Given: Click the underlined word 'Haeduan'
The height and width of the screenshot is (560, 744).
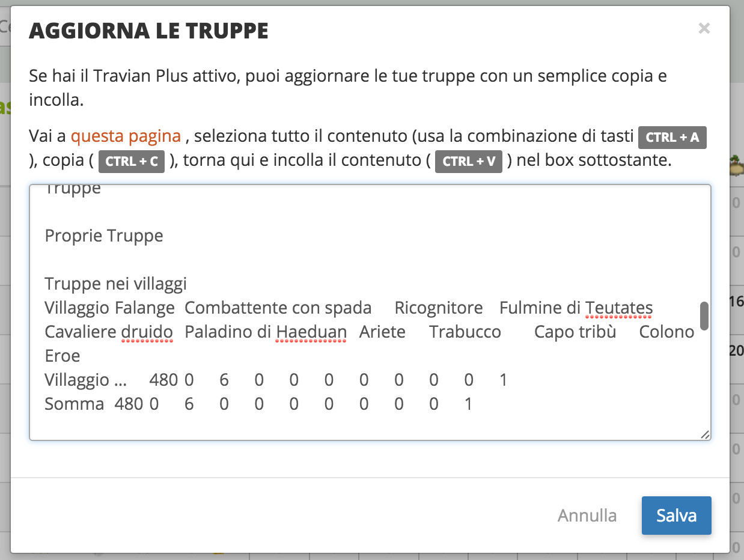Looking at the screenshot, I should tap(311, 332).
